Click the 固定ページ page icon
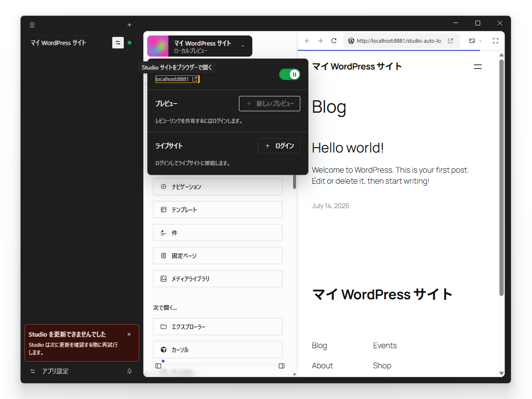This screenshot has height=399, width=532. [164, 256]
